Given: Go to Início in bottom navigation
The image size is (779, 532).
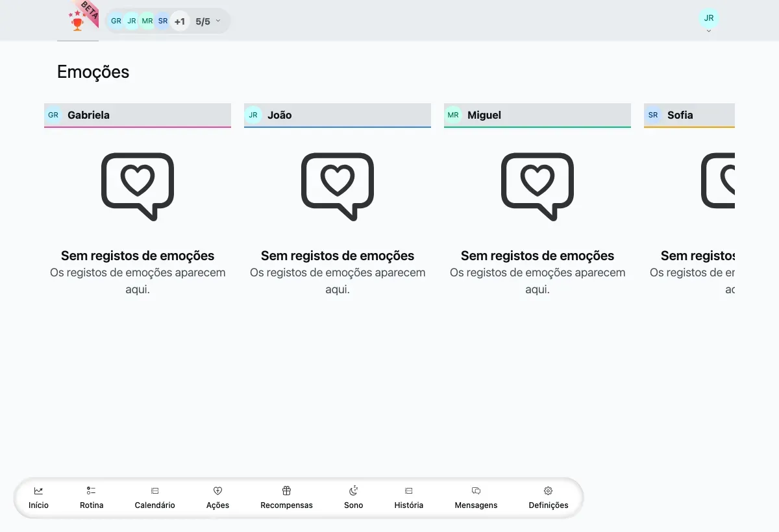Looking at the screenshot, I should (38, 498).
